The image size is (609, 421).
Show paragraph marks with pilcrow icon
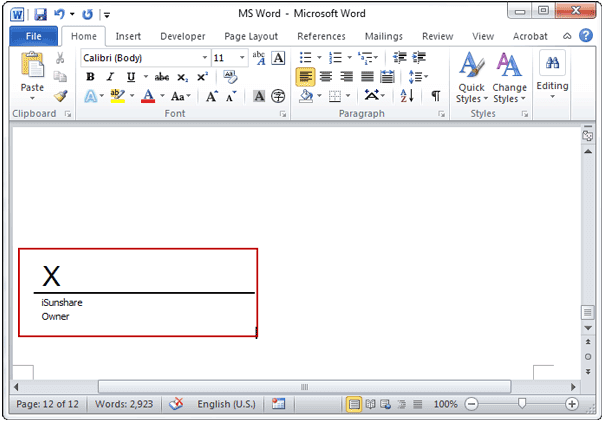pyautogui.click(x=435, y=96)
